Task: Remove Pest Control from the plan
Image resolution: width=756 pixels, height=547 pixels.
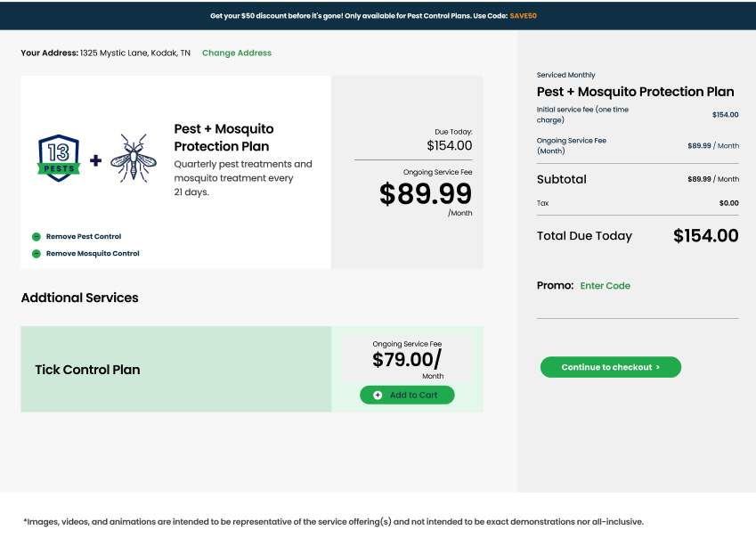Action: click(x=84, y=236)
